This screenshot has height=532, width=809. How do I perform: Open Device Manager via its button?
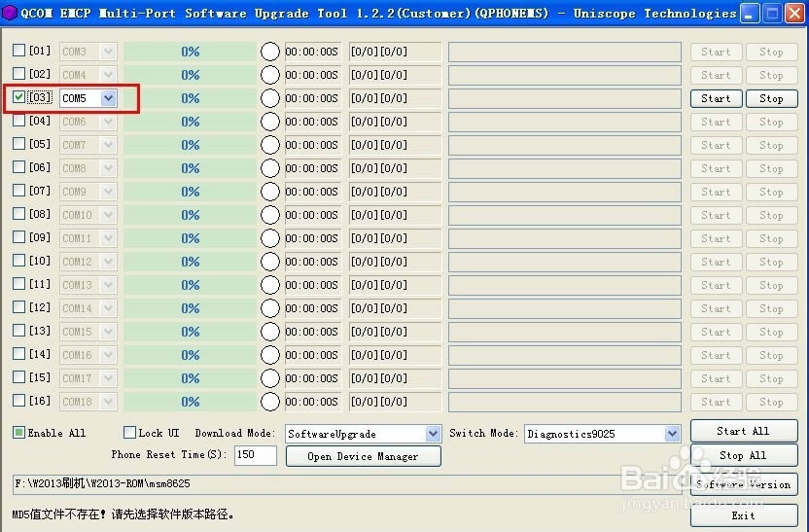[363, 456]
